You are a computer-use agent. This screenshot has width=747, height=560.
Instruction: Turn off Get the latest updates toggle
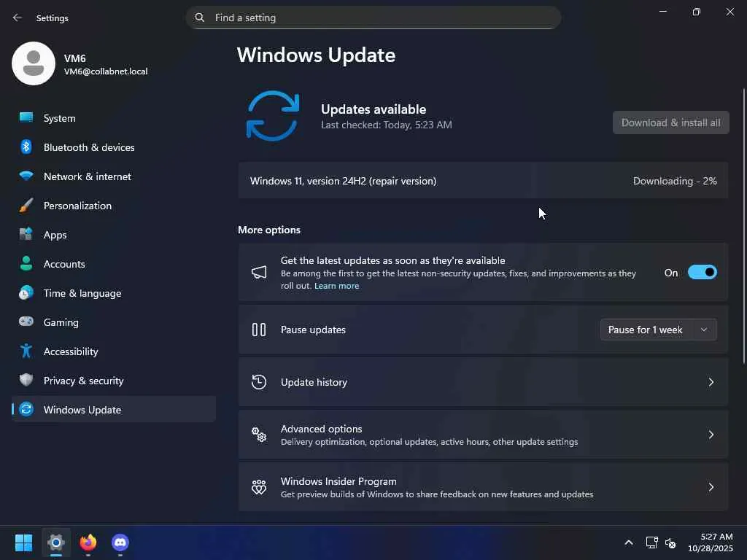[703, 273]
